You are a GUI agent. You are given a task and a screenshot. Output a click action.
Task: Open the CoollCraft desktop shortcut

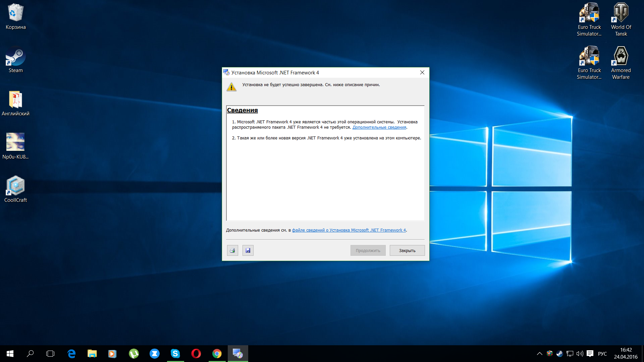[x=15, y=189]
